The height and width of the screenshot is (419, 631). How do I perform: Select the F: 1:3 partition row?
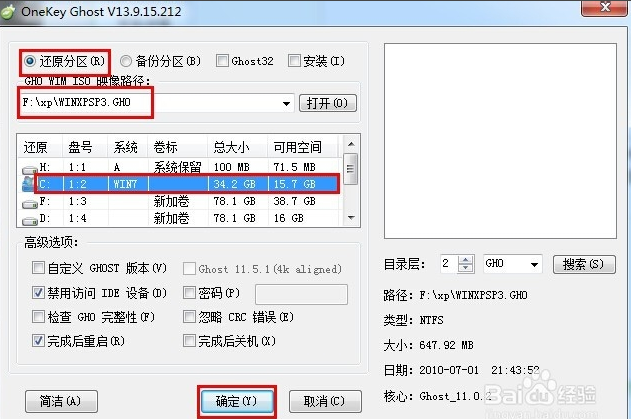(179, 201)
